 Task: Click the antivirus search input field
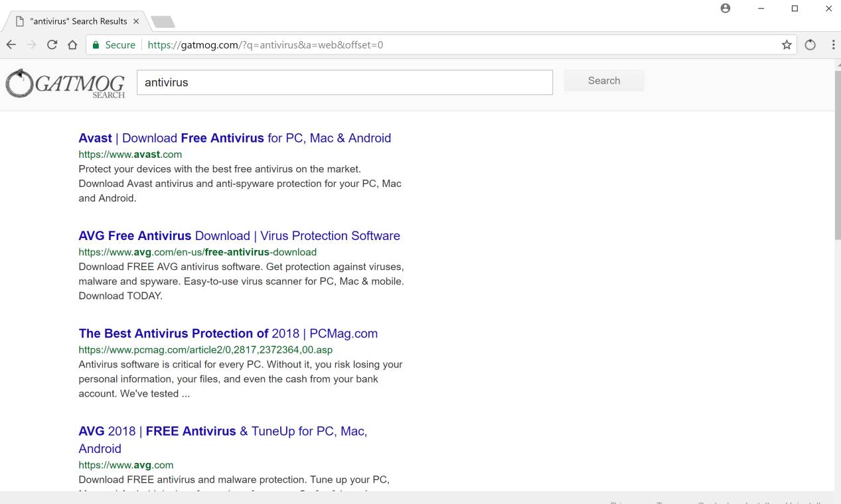(x=344, y=83)
